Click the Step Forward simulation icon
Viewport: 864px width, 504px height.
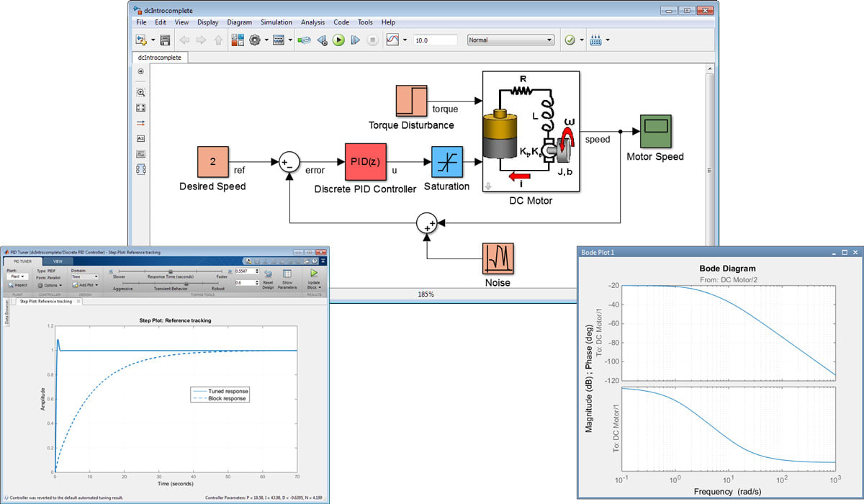coord(355,40)
